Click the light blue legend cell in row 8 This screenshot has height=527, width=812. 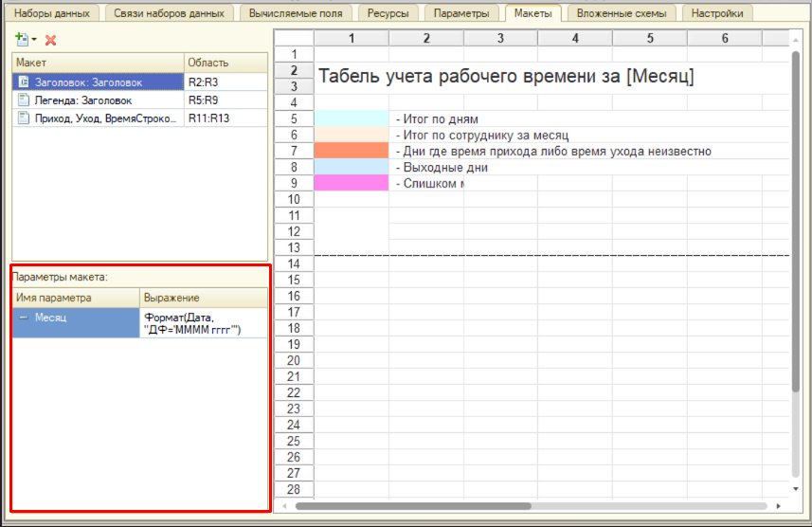(352, 167)
